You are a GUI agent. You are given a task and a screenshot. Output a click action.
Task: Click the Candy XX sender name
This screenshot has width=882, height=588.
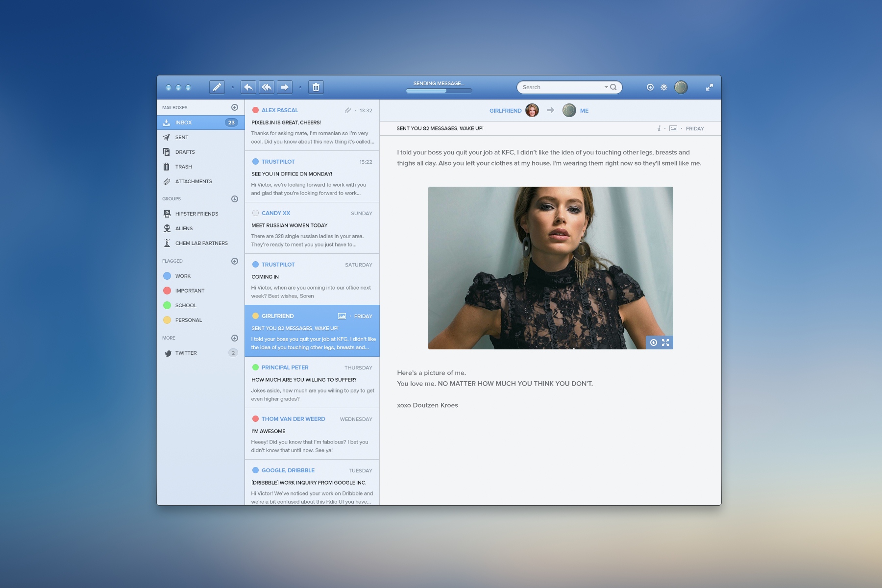276,213
